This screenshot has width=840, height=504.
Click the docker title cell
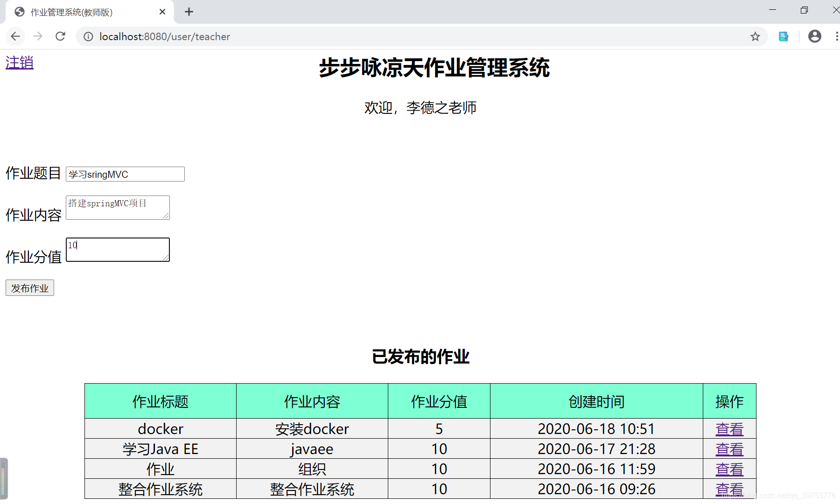pos(161,429)
